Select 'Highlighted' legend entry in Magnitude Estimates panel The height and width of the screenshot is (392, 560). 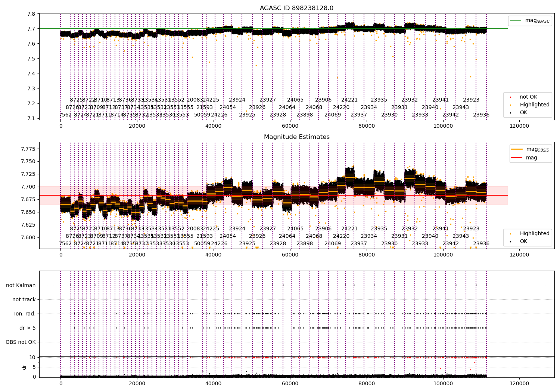click(x=535, y=233)
